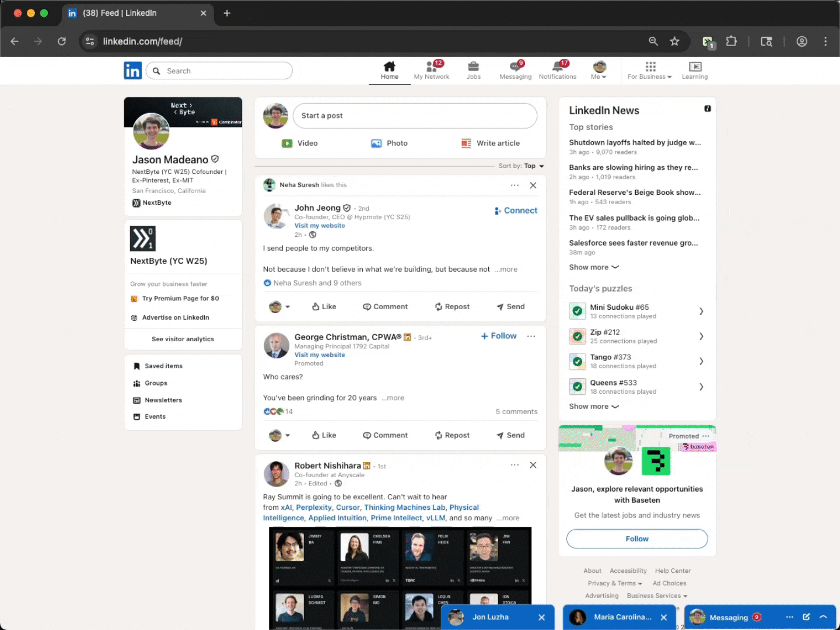Open My Network from top navigation

[432, 70]
